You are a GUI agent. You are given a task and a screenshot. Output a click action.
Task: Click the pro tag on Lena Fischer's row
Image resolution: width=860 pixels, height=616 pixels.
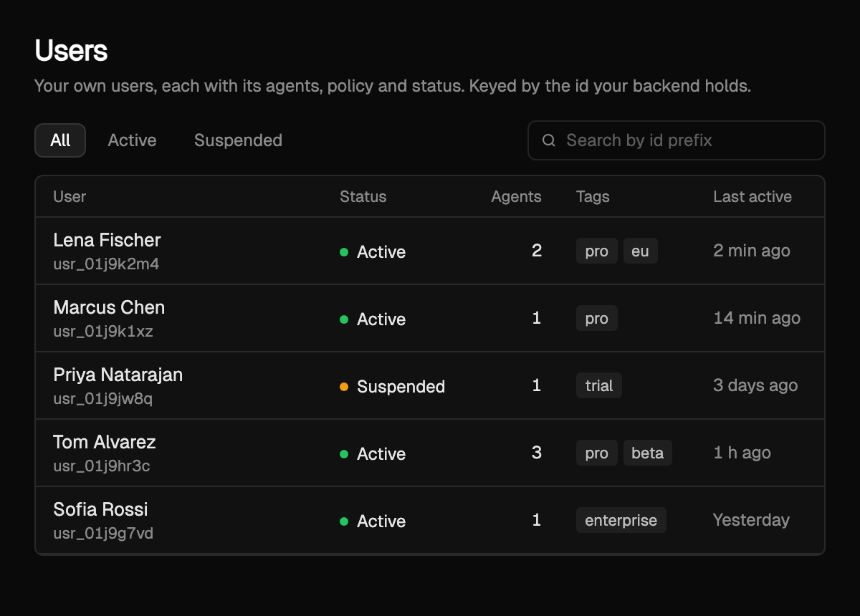[597, 251]
